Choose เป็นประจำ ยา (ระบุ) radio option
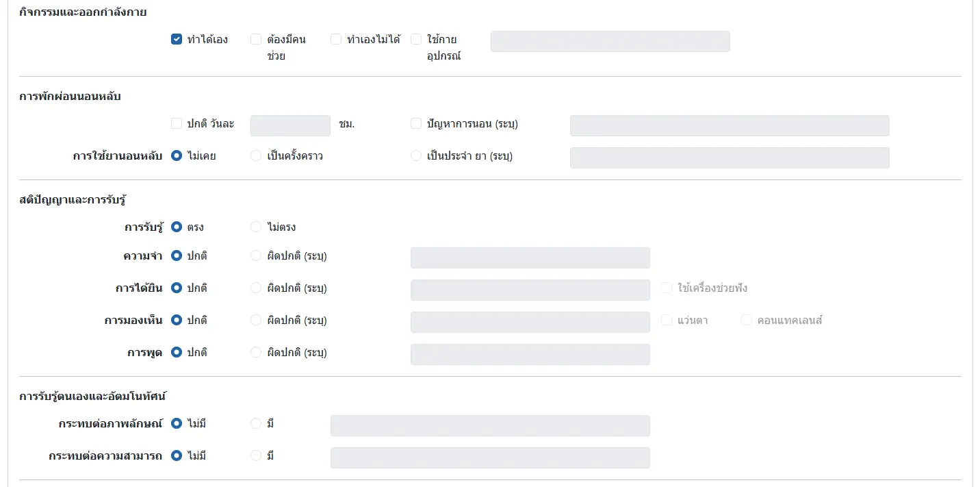Screen dimensions: 980x487 416,156
